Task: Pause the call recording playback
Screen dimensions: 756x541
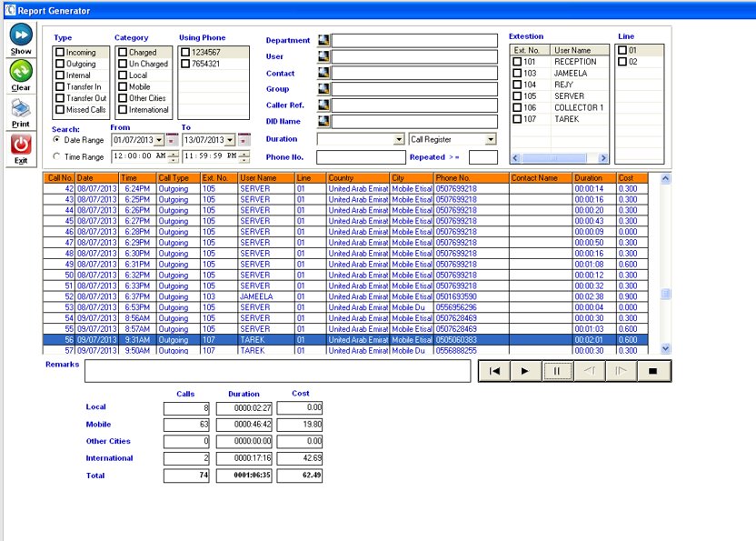Action: [557, 371]
